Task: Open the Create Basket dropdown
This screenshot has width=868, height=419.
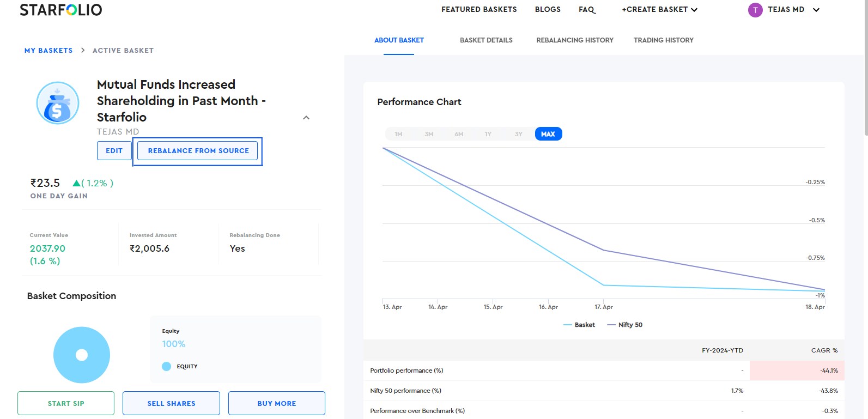Action: click(x=659, y=10)
